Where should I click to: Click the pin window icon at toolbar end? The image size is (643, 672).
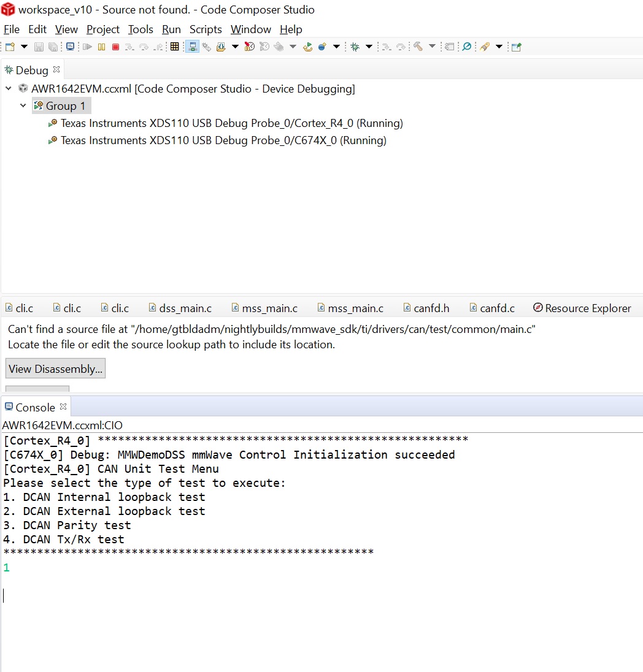click(x=517, y=47)
